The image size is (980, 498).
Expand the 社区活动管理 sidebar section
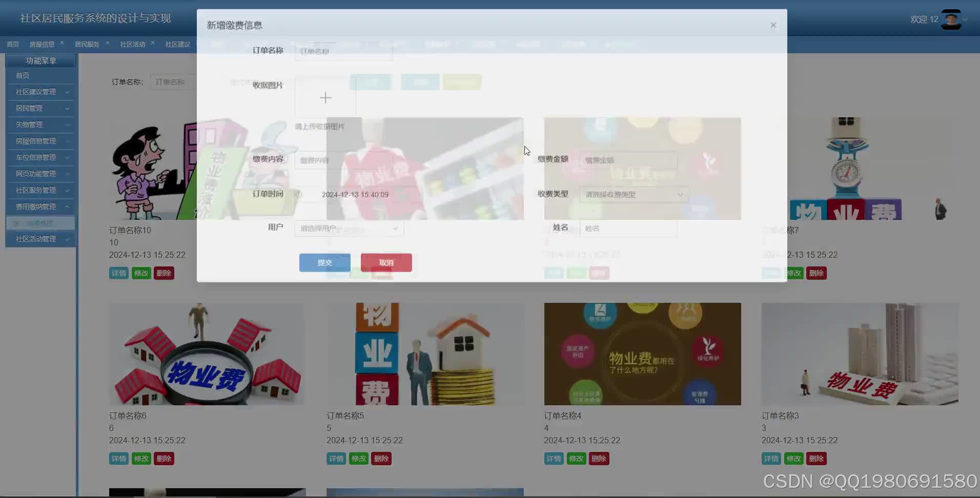click(x=40, y=239)
